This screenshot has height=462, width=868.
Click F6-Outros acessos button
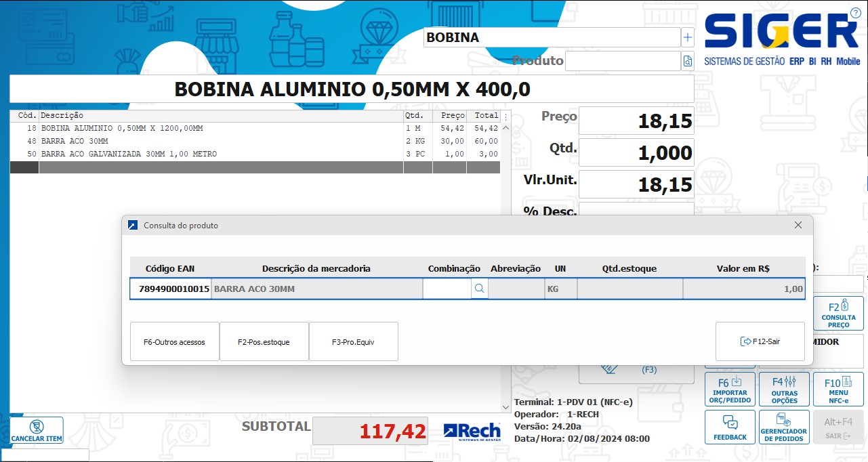click(174, 341)
